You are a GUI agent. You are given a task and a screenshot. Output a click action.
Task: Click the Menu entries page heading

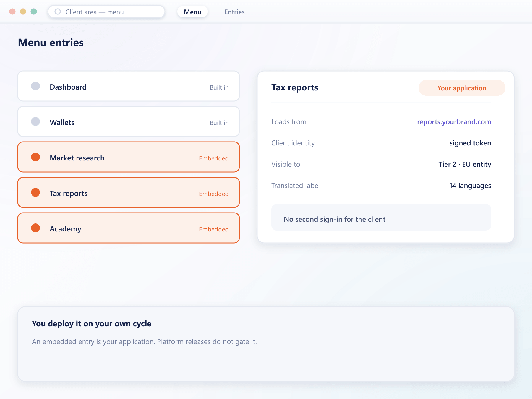[51, 43]
